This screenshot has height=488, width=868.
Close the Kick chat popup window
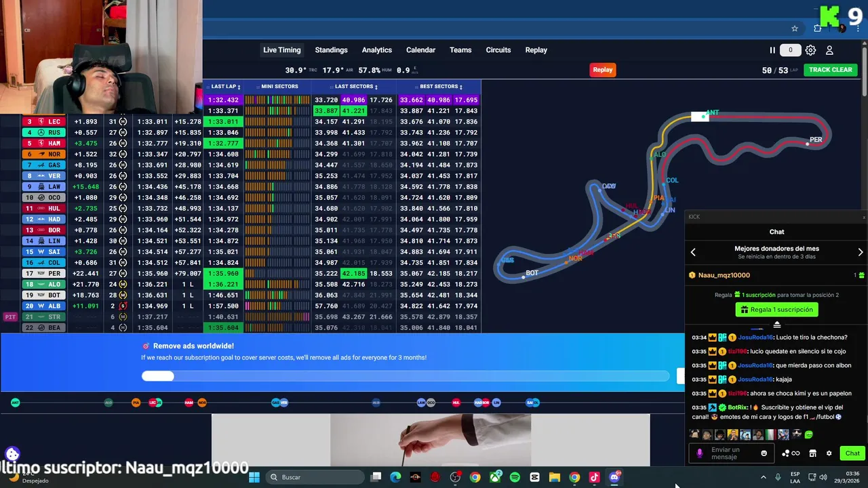click(x=864, y=217)
